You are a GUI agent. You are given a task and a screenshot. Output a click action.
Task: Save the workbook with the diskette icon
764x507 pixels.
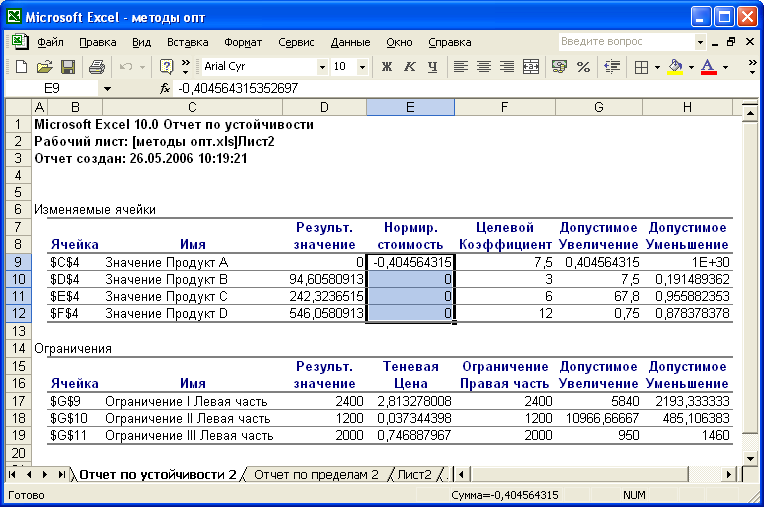pos(68,67)
